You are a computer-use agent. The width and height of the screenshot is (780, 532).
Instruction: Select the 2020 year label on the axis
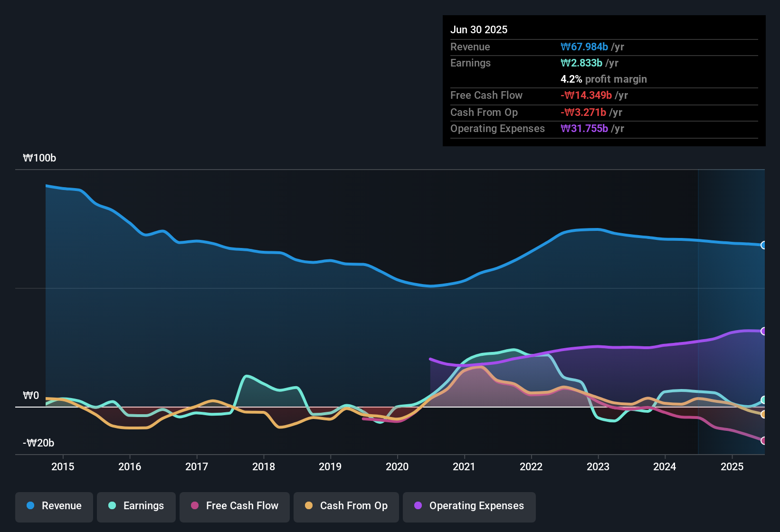coord(398,466)
